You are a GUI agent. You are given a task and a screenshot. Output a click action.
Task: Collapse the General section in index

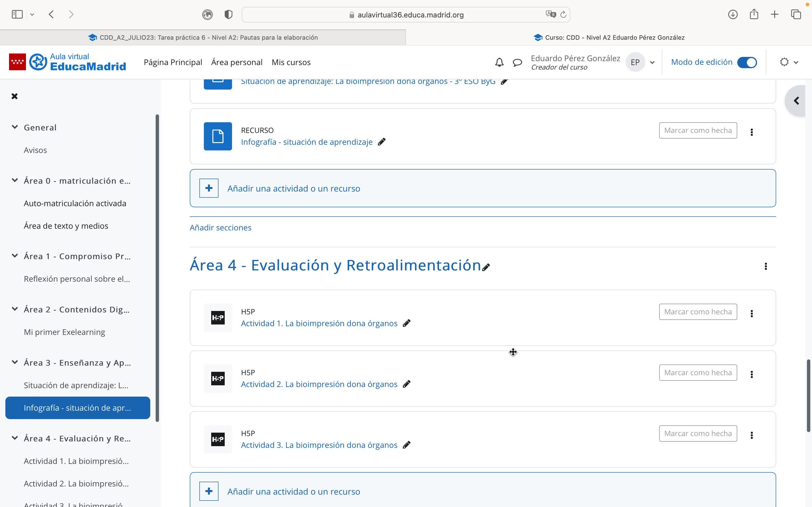15,127
